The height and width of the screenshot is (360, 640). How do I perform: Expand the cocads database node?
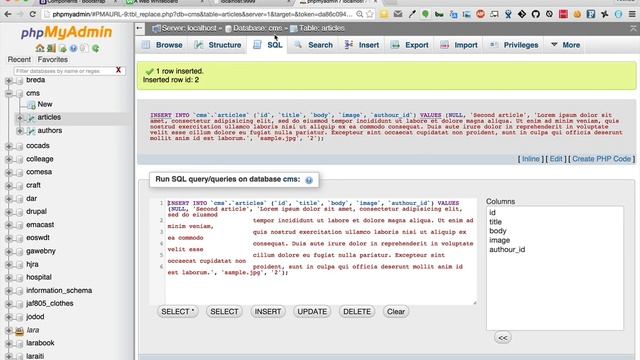pyautogui.click(x=9, y=146)
